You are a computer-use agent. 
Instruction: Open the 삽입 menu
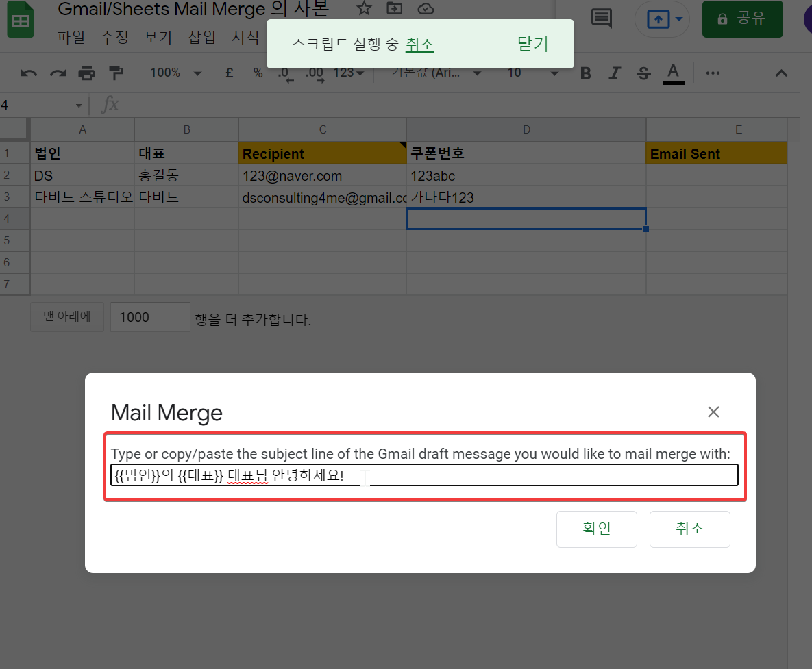tap(201, 37)
